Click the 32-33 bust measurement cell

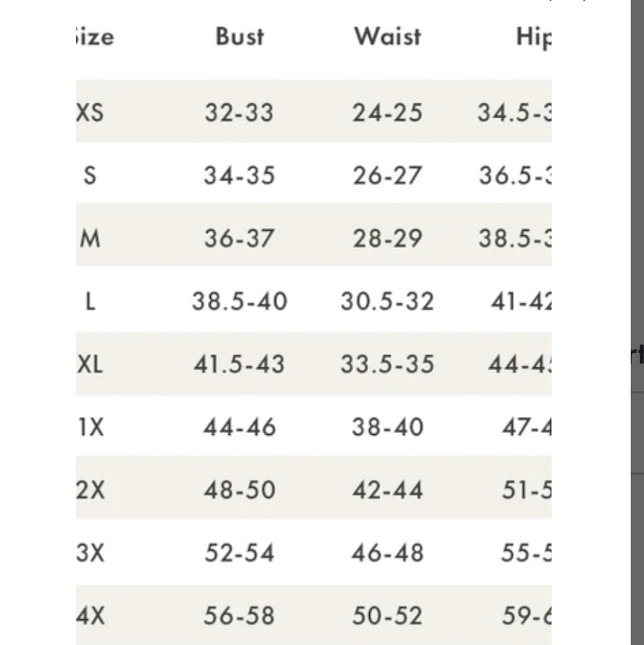[239, 112]
